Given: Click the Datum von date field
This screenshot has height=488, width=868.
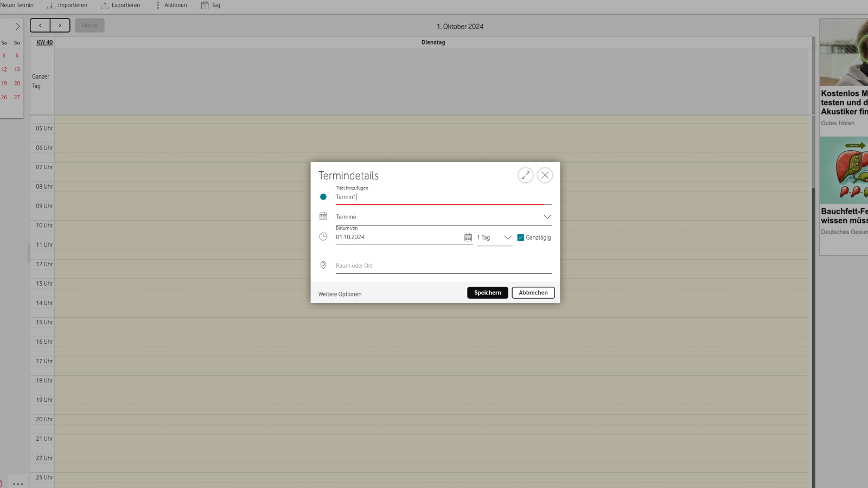Looking at the screenshot, I should click(x=398, y=237).
